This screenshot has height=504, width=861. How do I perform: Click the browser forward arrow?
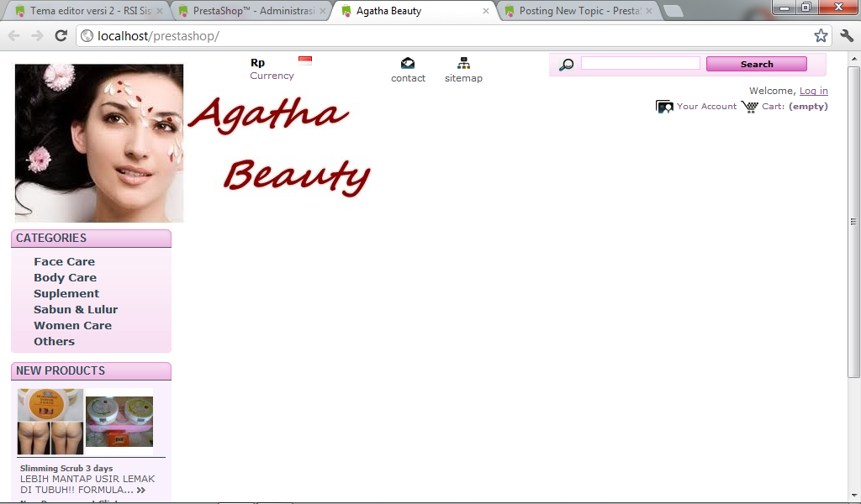point(37,36)
